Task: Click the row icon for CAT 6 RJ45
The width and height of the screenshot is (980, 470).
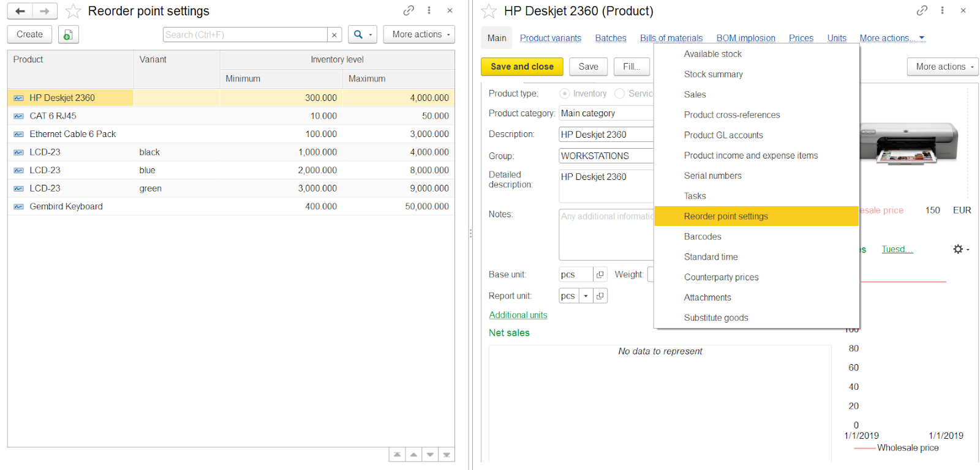Action: (x=19, y=116)
